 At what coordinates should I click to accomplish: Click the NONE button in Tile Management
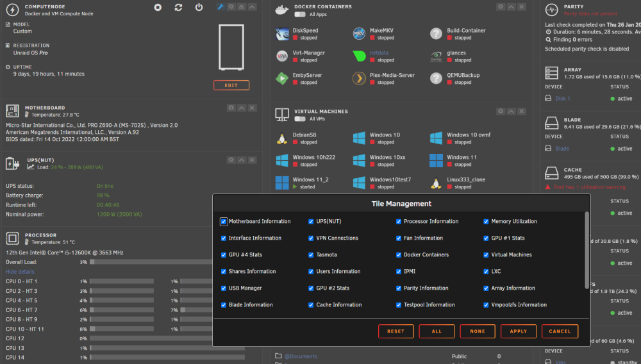(x=478, y=331)
